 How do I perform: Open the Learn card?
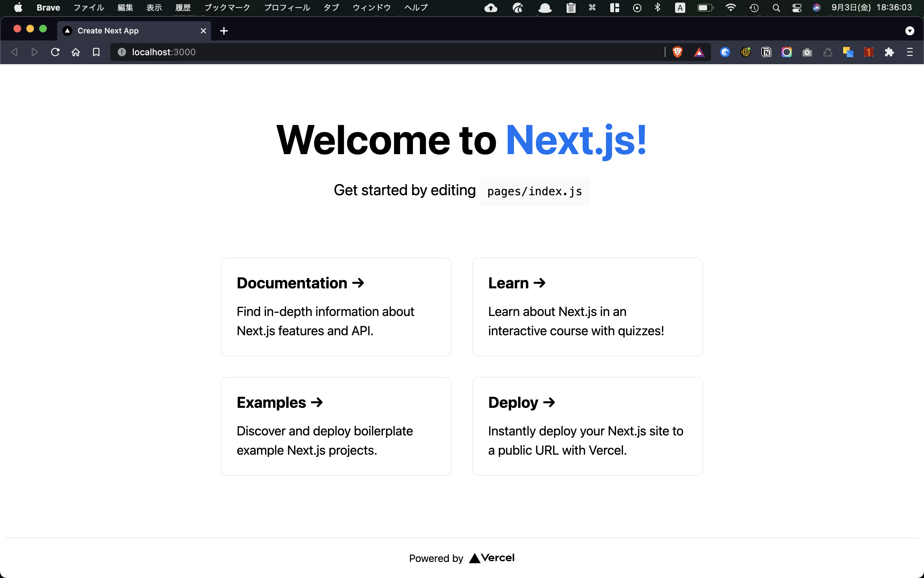(x=588, y=307)
